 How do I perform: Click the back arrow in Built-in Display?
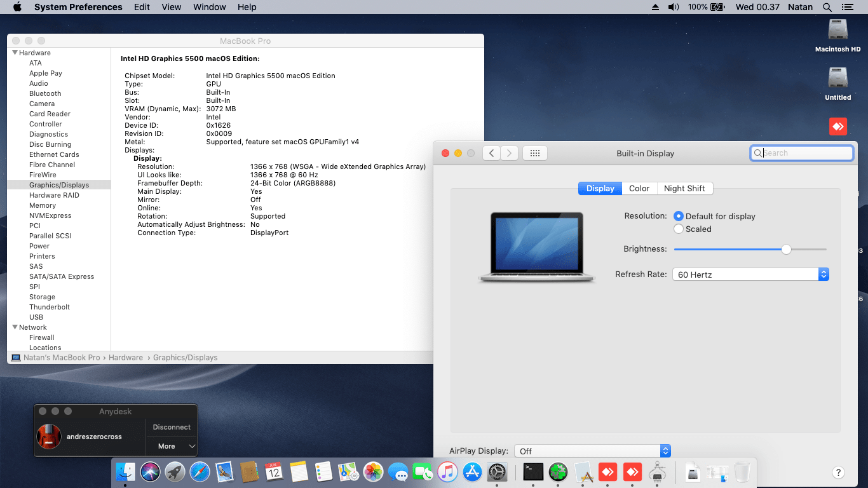[491, 153]
